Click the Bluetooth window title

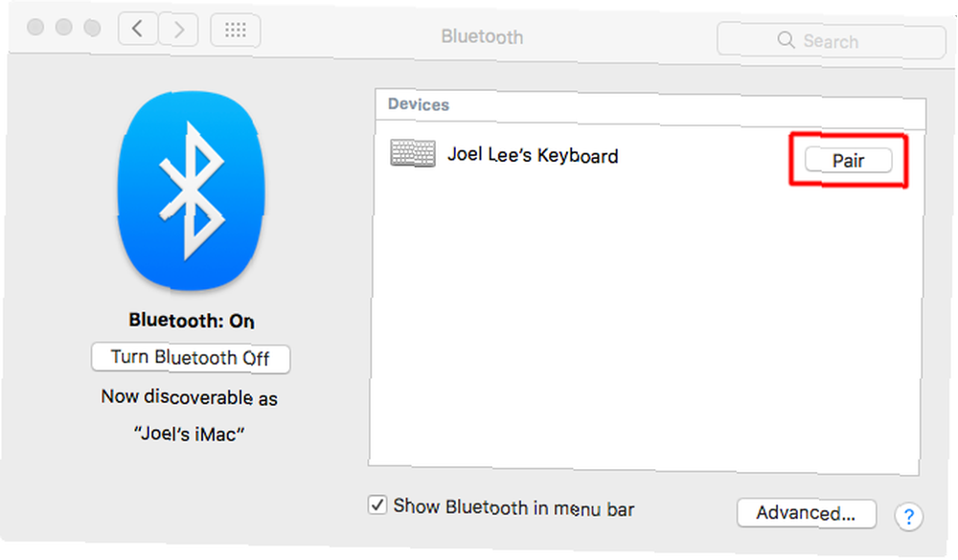pyautogui.click(x=482, y=36)
